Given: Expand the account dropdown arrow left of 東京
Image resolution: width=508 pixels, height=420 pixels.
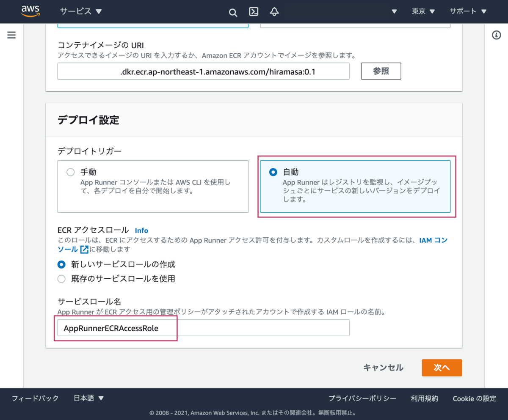Looking at the screenshot, I should coord(394,11).
